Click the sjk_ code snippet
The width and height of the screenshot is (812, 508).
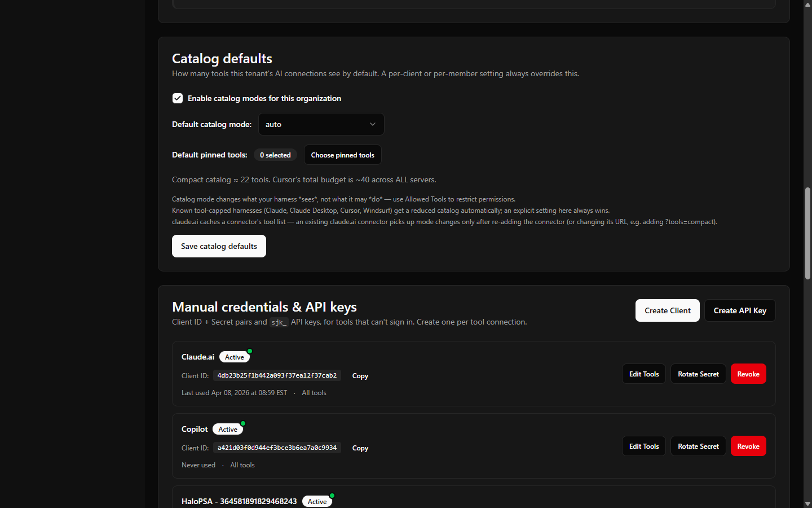[x=279, y=322]
